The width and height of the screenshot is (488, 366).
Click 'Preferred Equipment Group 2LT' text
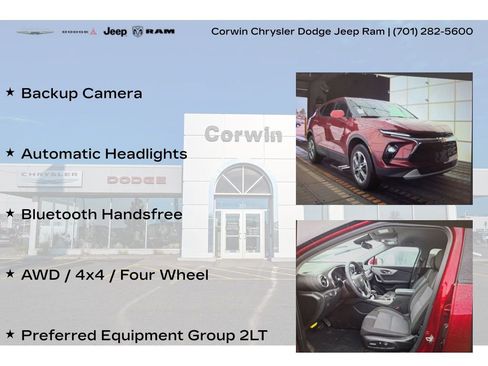coord(144,336)
